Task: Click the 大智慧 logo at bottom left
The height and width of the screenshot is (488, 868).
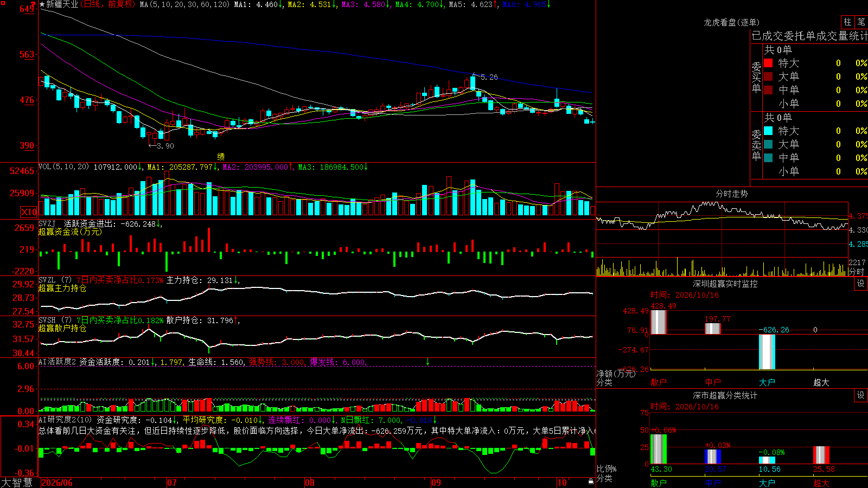Action: (17, 483)
